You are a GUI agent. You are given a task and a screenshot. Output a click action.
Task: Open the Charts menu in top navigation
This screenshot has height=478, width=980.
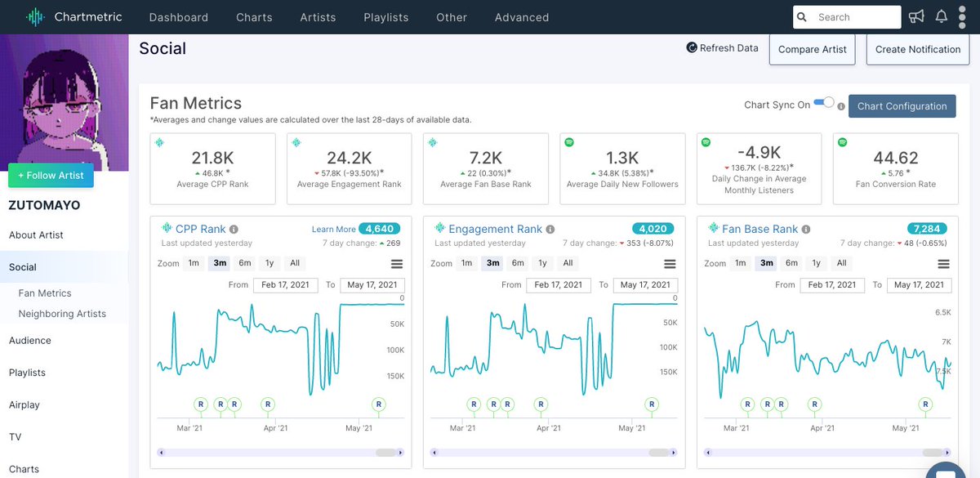(x=254, y=17)
